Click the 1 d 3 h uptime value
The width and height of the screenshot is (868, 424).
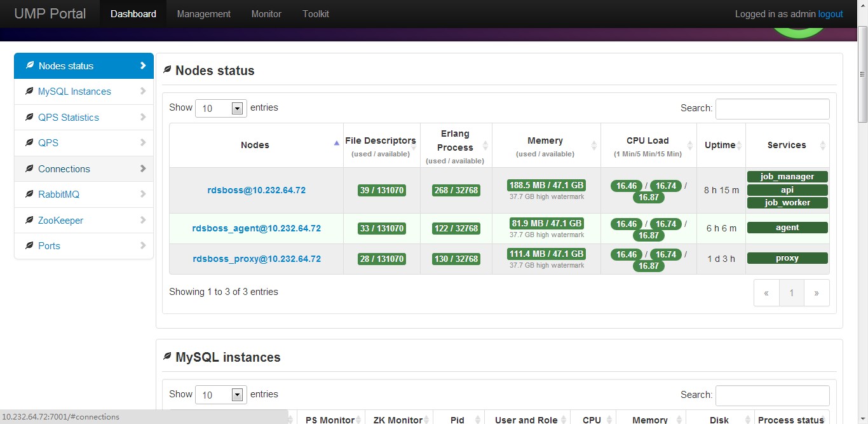pos(721,259)
